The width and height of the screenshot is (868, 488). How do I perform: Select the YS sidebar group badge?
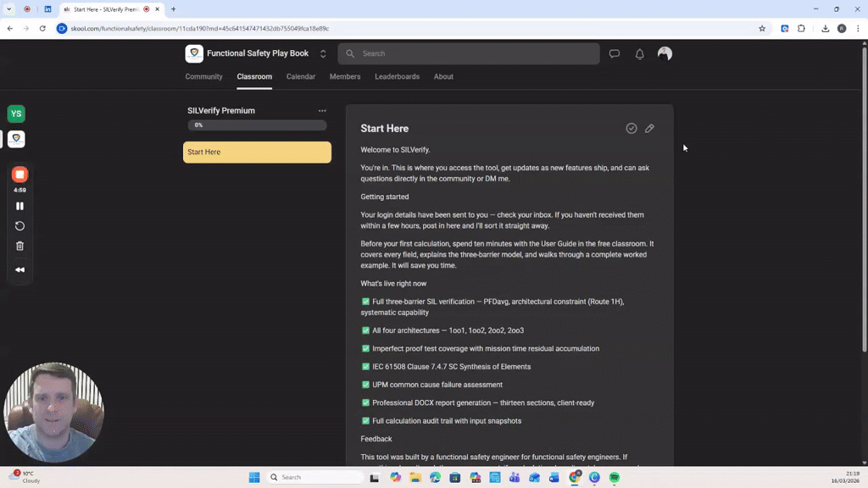click(16, 114)
